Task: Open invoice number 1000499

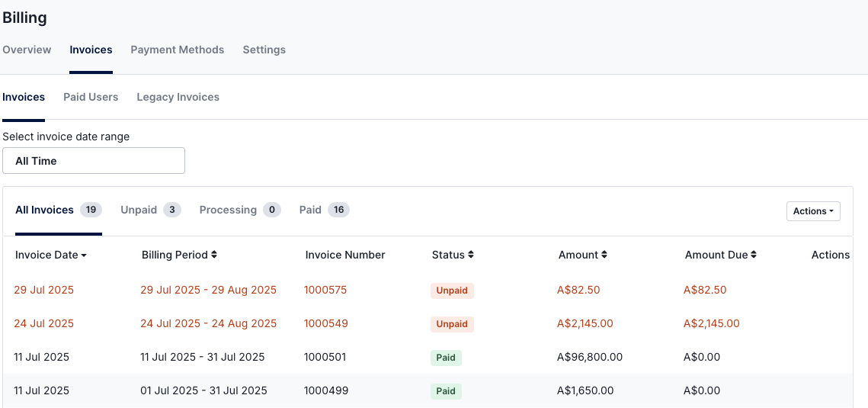Action: tap(326, 390)
